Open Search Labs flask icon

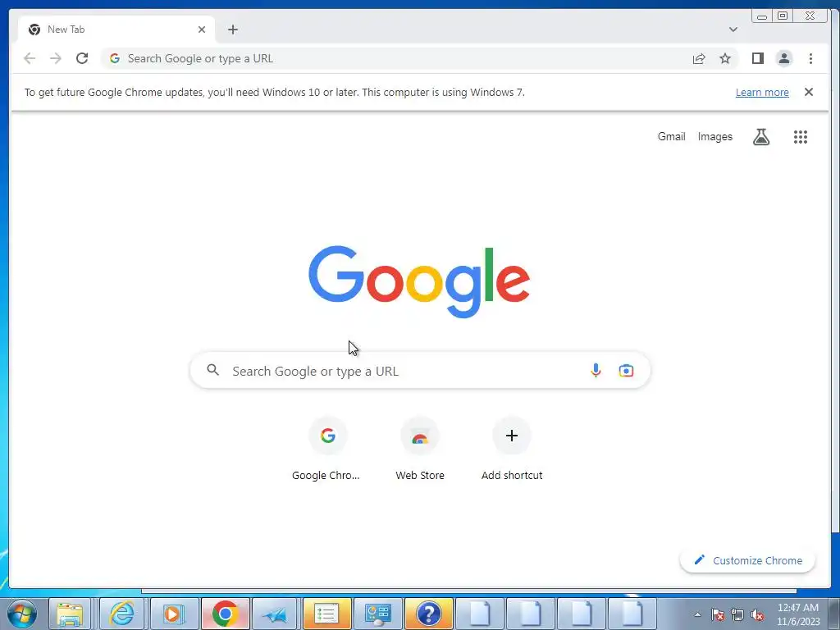tap(760, 137)
